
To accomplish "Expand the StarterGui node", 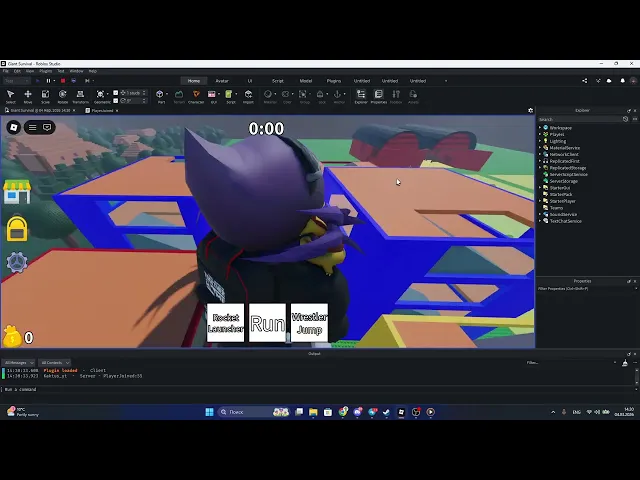I will click(x=540, y=188).
